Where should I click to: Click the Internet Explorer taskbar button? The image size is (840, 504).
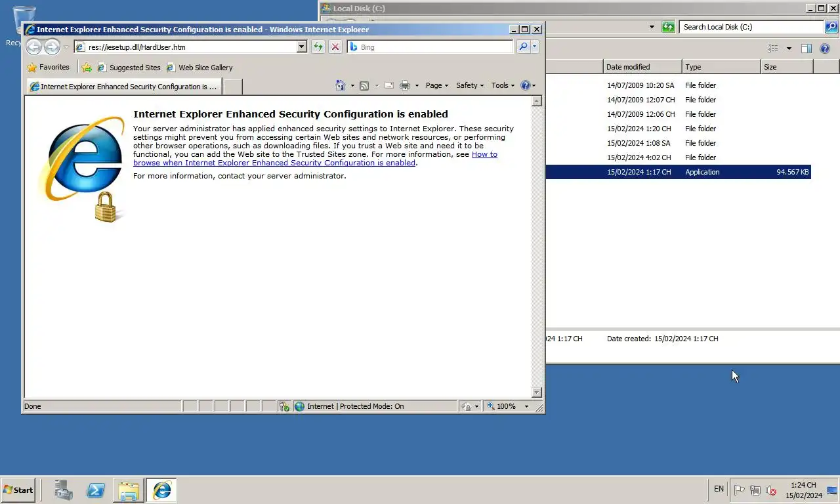(161, 490)
